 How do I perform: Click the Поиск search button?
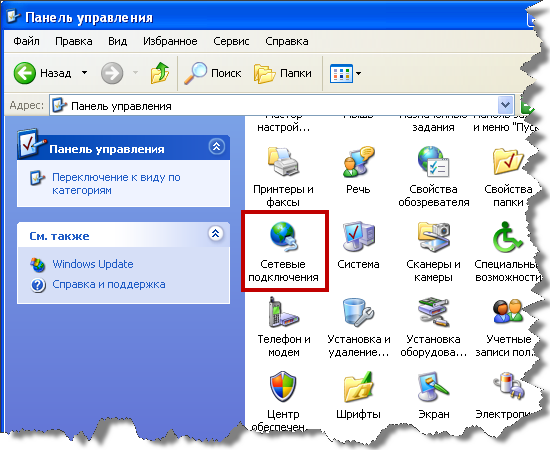pyautogui.click(x=213, y=73)
